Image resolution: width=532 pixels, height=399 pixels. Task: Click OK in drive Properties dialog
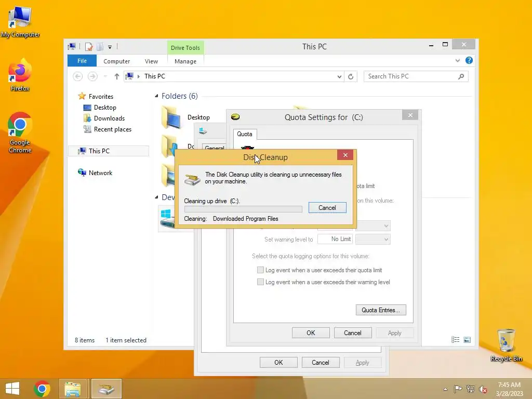pyautogui.click(x=278, y=362)
